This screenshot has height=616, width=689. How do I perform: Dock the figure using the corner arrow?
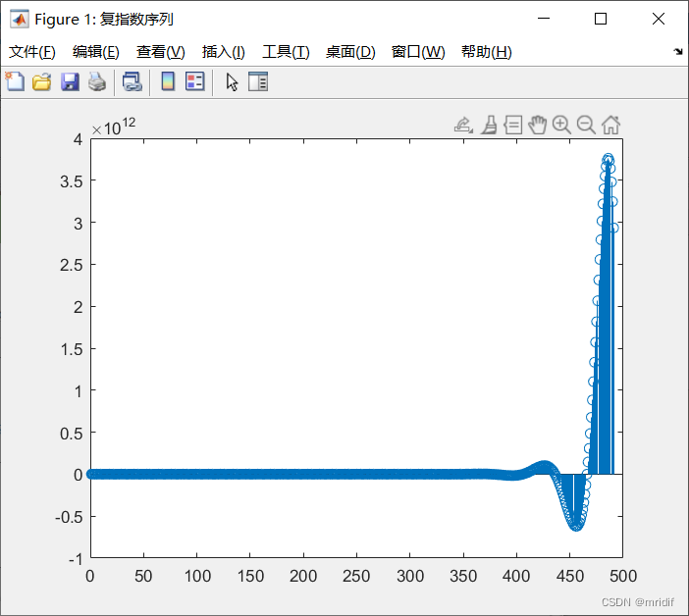click(678, 52)
